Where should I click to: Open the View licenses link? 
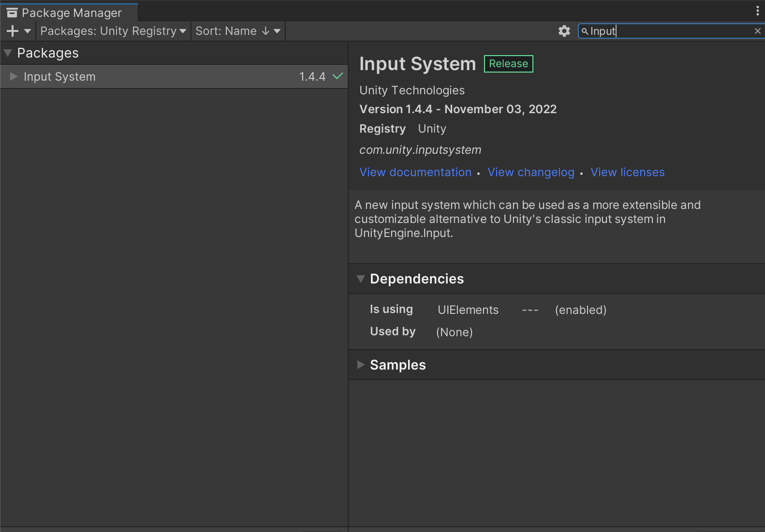point(628,172)
